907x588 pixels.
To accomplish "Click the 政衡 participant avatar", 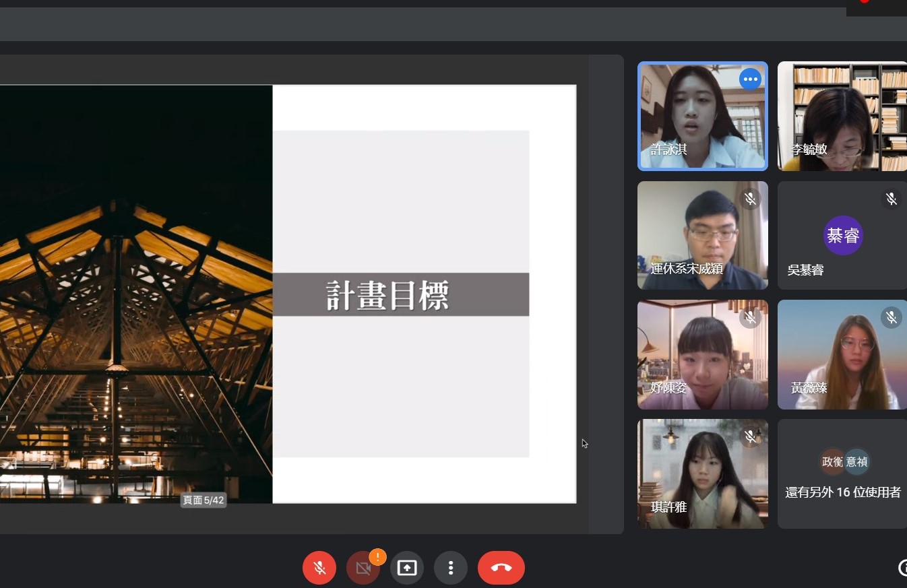I will (x=833, y=462).
